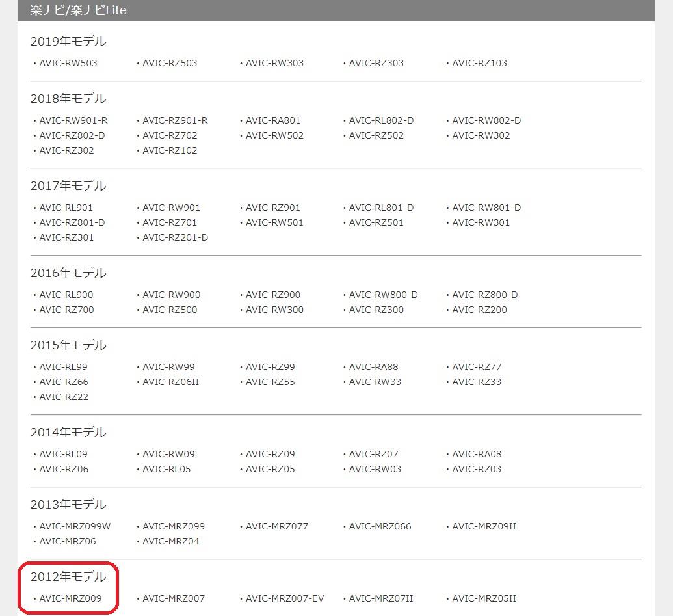The image size is (673, 616).
Task: Choose model AVIC-RW800-D
Action: click(x=383, y=295)
